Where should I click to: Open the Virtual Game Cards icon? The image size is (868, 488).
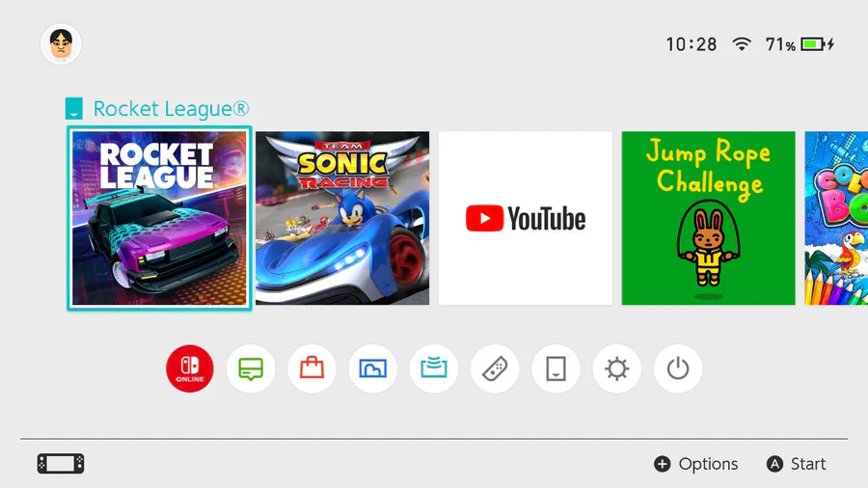(x=556, y=368)
